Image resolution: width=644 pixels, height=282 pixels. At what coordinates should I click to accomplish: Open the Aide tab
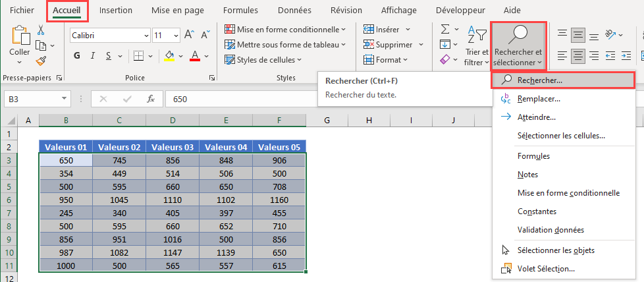pos(512,11)
